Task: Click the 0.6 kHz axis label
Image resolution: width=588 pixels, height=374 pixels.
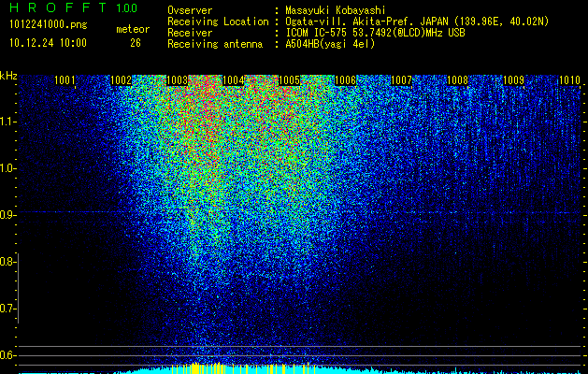Action: [x=7, y=355]
